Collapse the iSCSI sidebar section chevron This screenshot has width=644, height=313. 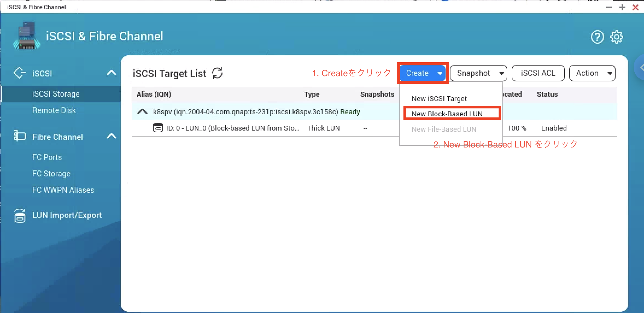pyautogui.click(x=111, y=73)
